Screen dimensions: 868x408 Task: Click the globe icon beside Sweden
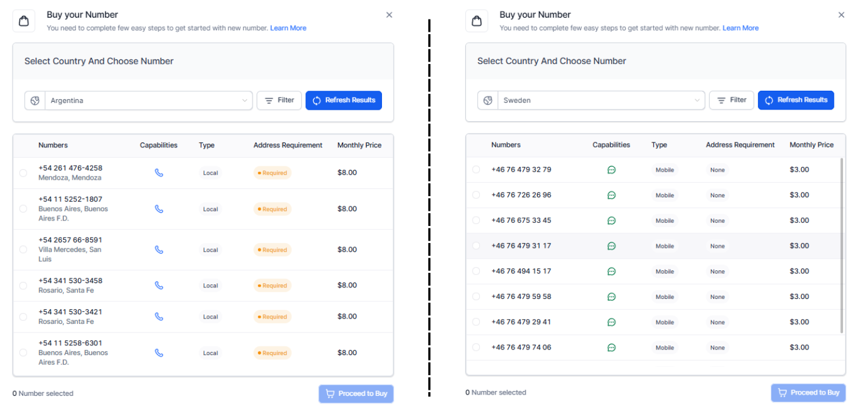pyautogui.click(x=488, y=100)
